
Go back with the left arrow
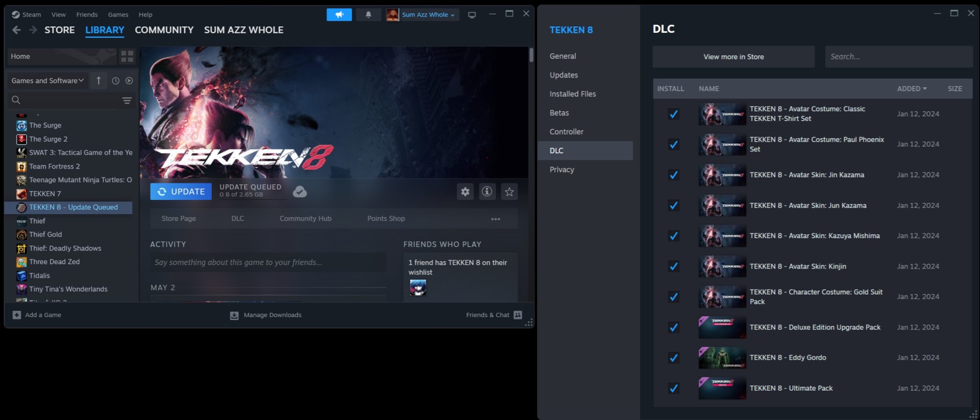point(16,30)
